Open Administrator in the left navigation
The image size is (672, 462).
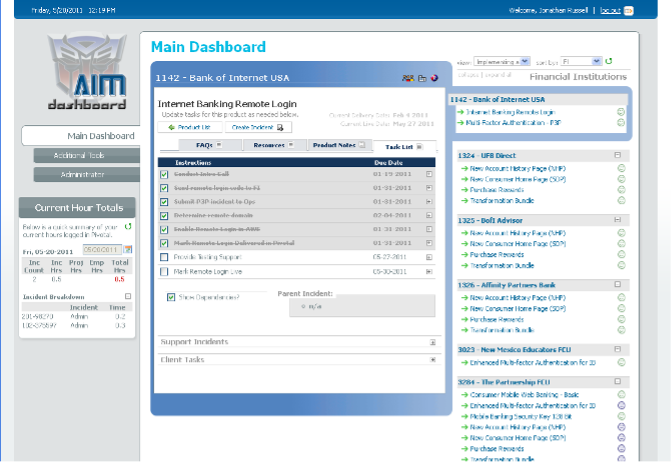point(87,174)
